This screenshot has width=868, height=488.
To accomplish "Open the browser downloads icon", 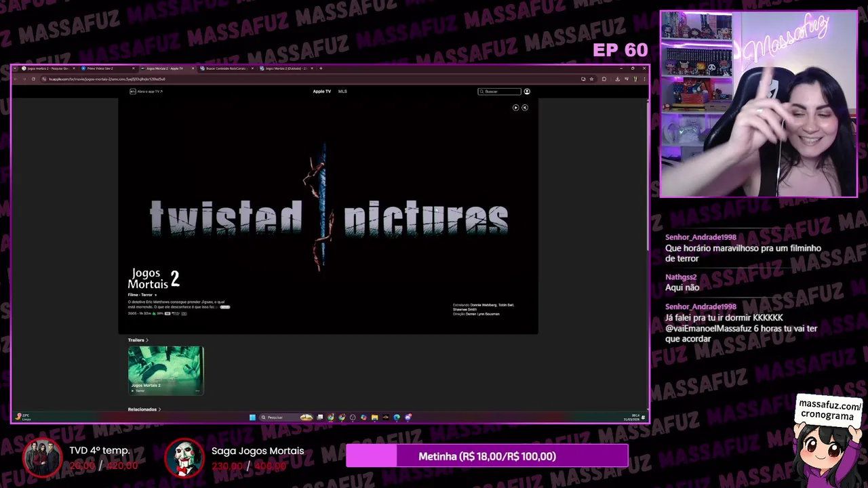I will pos(618,79).
